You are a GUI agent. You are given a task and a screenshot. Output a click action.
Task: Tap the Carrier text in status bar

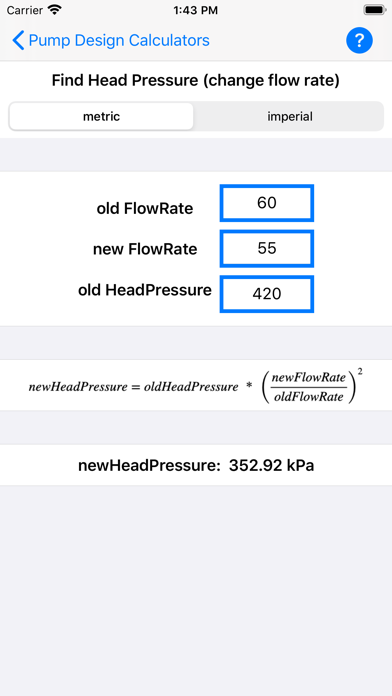coord(25,10)
